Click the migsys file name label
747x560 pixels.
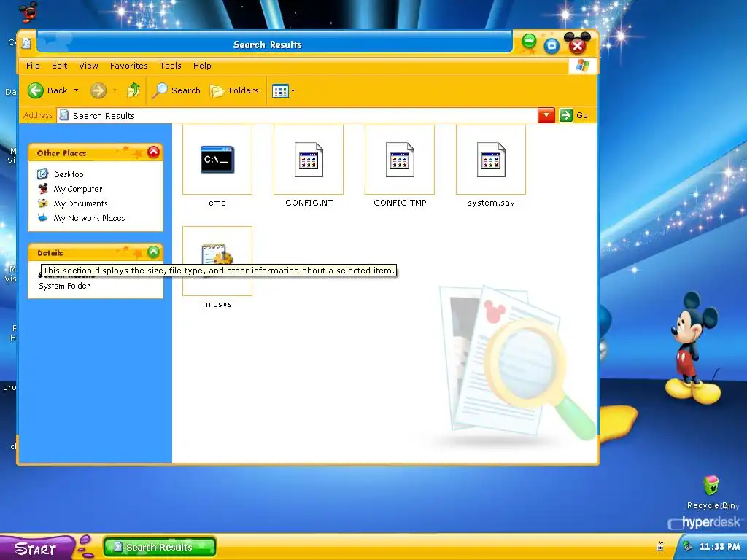[217, 304]
